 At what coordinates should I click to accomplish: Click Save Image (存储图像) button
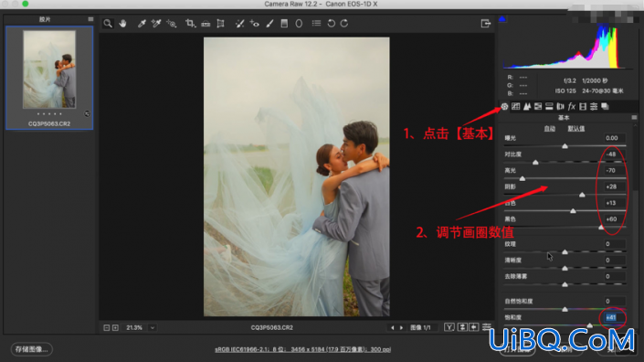(x=32, y=349)
